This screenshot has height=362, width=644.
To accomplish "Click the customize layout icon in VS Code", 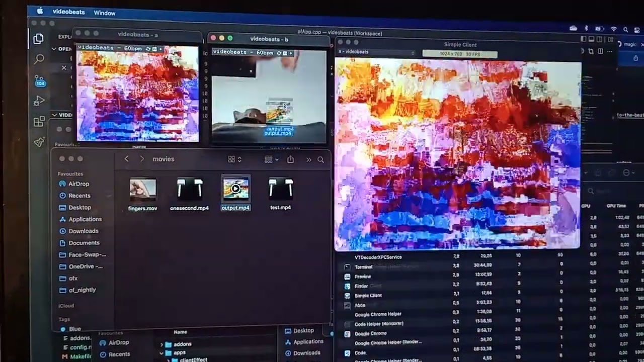I will [610, 40].
